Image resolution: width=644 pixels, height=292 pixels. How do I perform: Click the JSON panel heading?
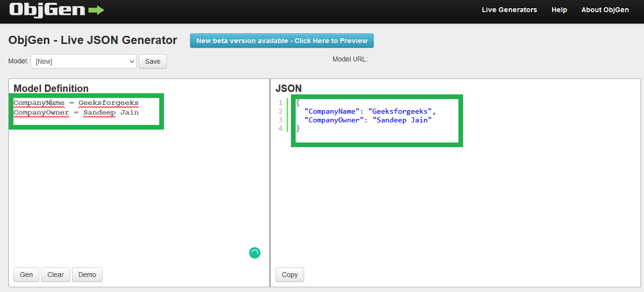(x=288, y=88)
